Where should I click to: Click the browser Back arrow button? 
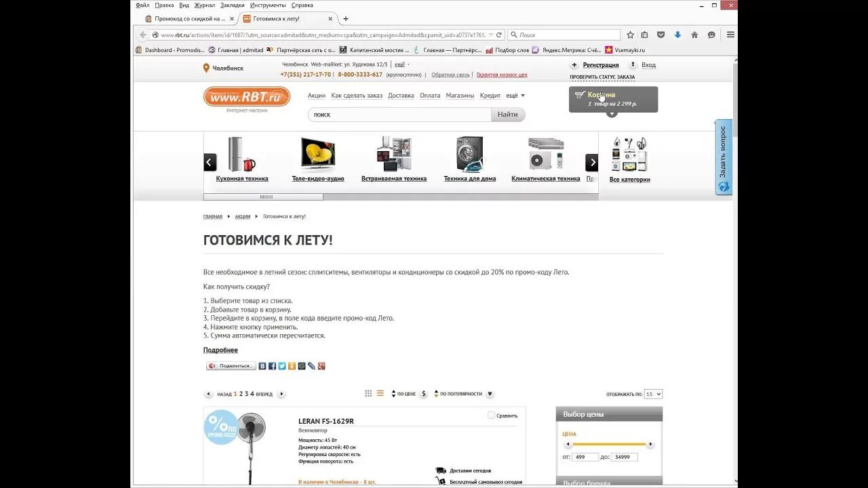[x=142, y=35]
